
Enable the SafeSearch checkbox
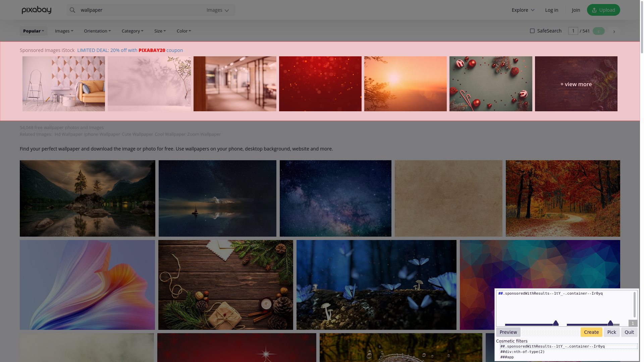tap(532, 31)
